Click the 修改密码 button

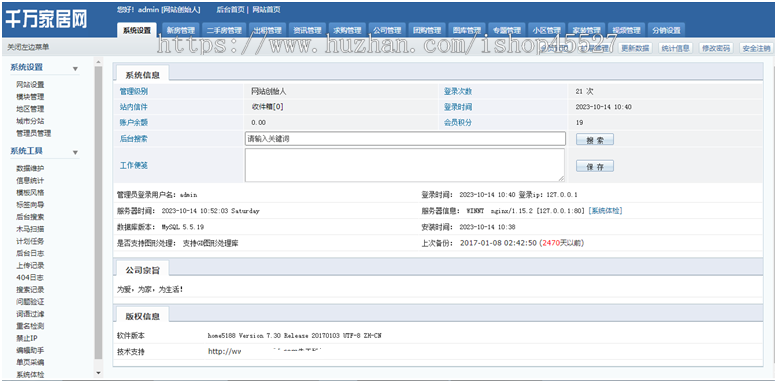[716, 49]
